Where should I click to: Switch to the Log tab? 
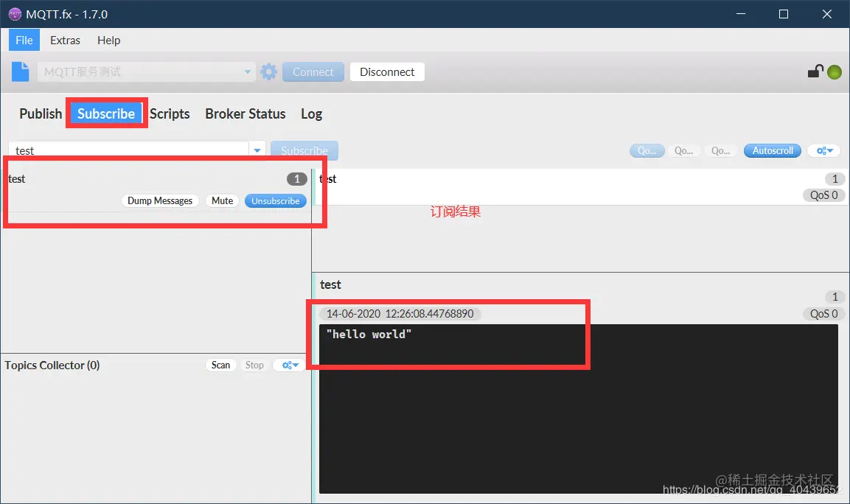311,113
